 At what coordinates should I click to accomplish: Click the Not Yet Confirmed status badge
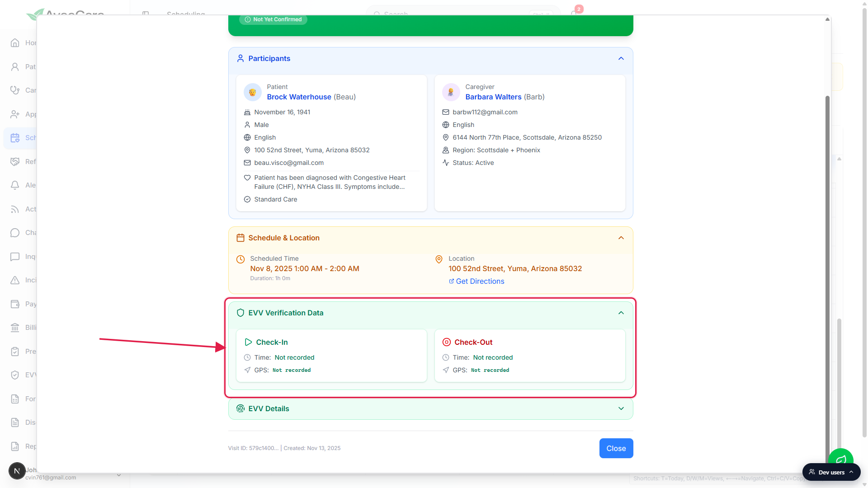point(273,19)
